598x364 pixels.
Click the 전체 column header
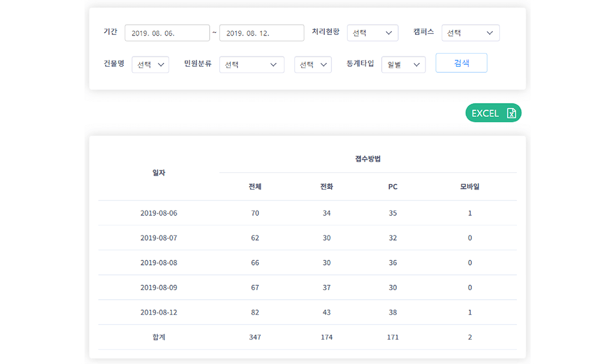tap(255, 187)
